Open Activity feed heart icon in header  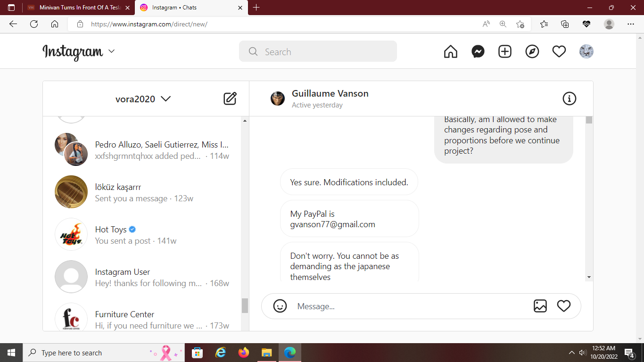[x=559, y=51]
